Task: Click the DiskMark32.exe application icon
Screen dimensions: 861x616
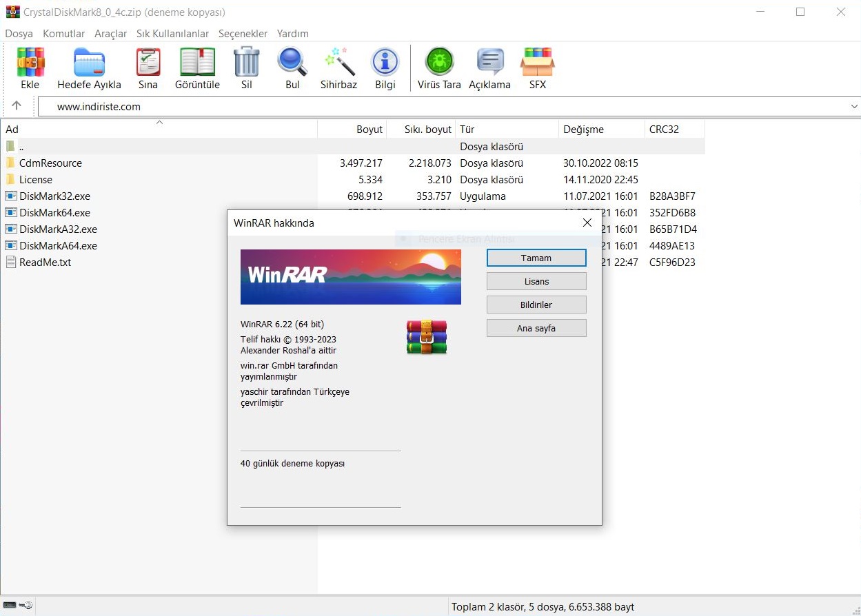Action: (x=11, y=196)
